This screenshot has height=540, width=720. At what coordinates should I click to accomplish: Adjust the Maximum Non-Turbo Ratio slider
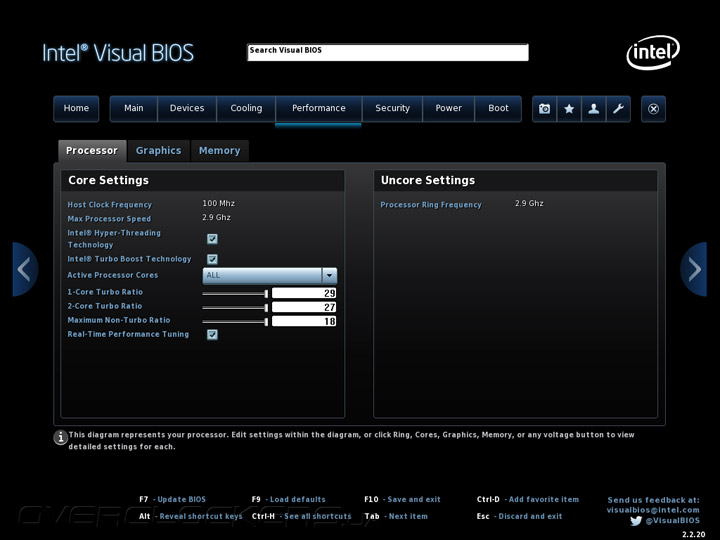(235, 321)
